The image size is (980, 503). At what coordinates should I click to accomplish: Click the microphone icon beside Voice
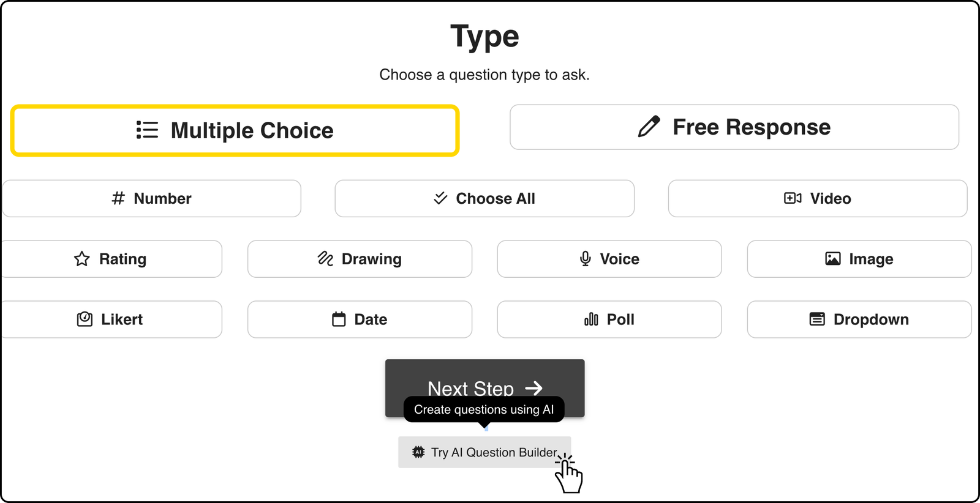coord(586,259)
